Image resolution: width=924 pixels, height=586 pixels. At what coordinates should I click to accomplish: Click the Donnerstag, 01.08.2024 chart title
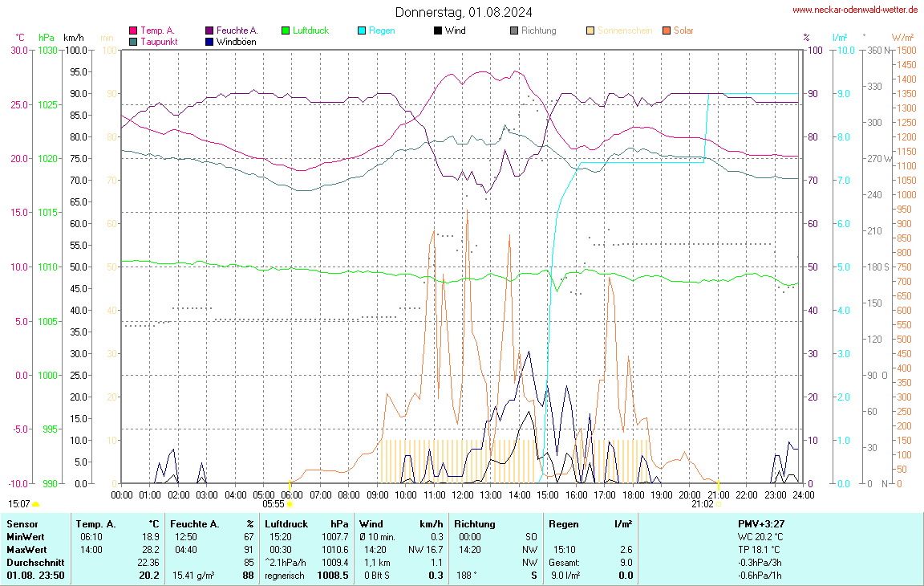tap(463, 12)
